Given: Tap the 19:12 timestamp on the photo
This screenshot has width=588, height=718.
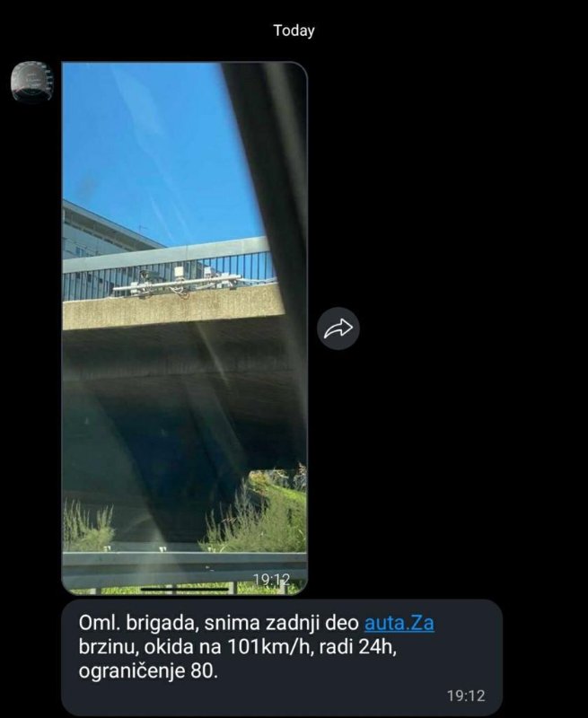Looking at the screenshot, I should point(272,580).
